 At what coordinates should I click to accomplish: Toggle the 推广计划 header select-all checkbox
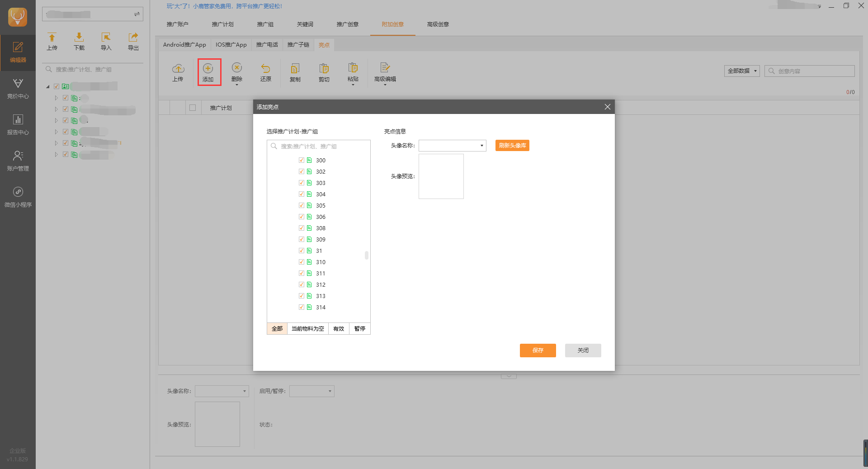tap(193, 108)
